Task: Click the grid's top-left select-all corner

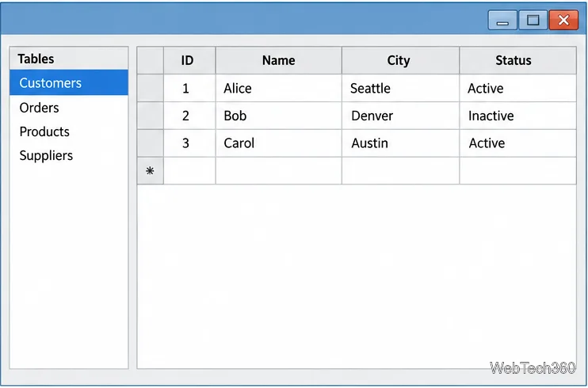Action: click(x=151, y=60)
